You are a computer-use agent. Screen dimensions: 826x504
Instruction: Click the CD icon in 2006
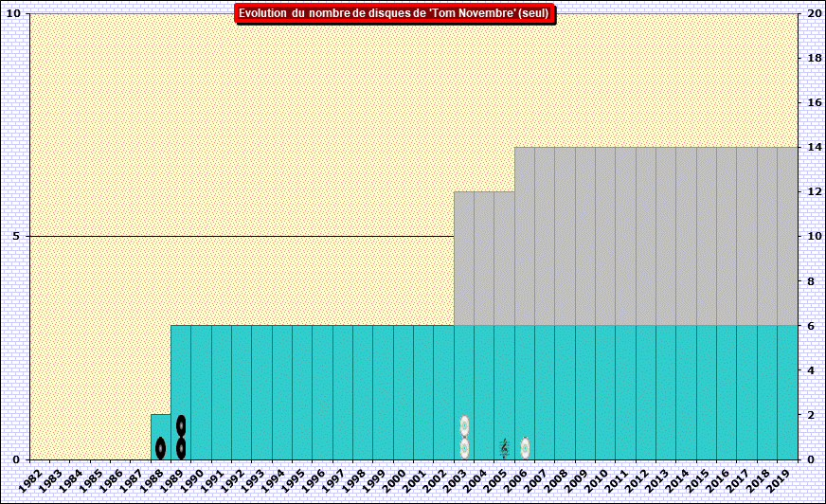point(525,448)
